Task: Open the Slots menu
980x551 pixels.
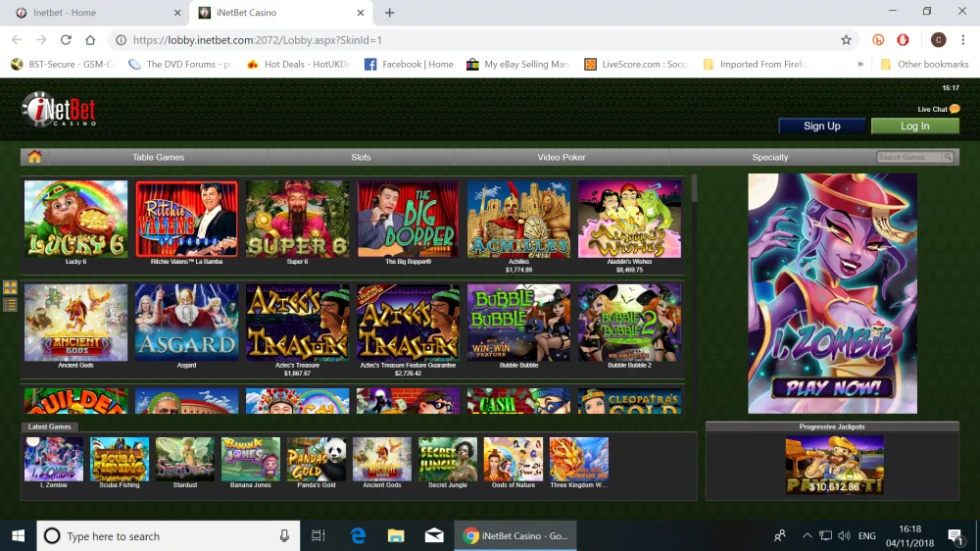Action: (x=361, y=157)
